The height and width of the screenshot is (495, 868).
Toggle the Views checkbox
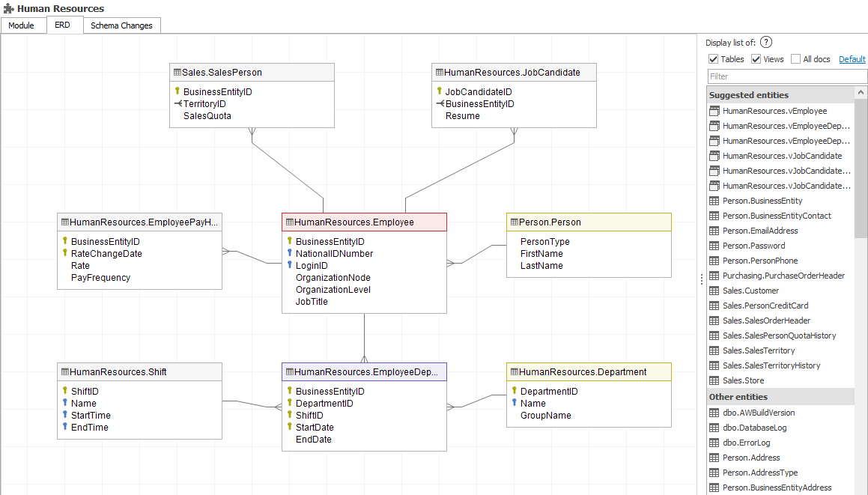click(756, 59)
